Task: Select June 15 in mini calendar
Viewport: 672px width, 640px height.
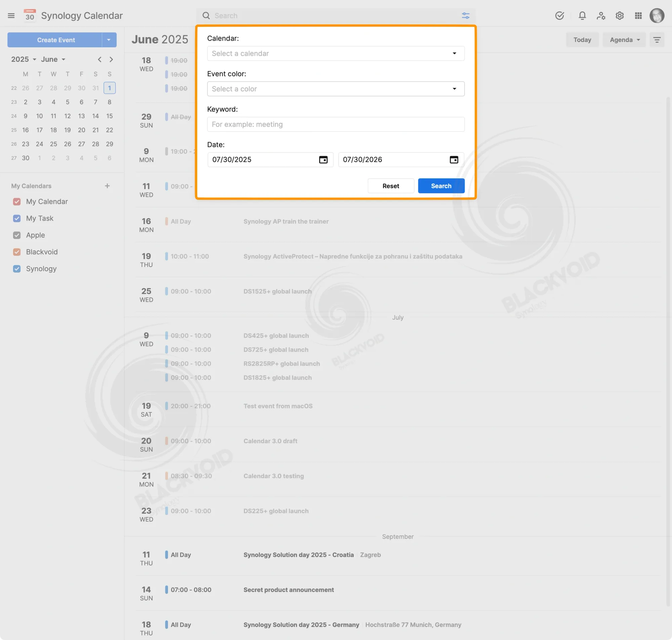Action: (110, 116)
